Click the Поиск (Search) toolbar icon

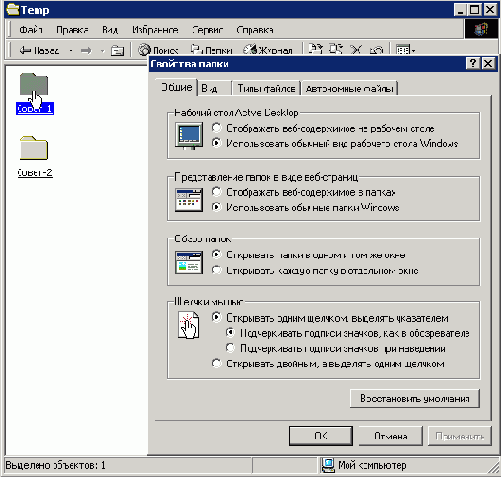158,50
